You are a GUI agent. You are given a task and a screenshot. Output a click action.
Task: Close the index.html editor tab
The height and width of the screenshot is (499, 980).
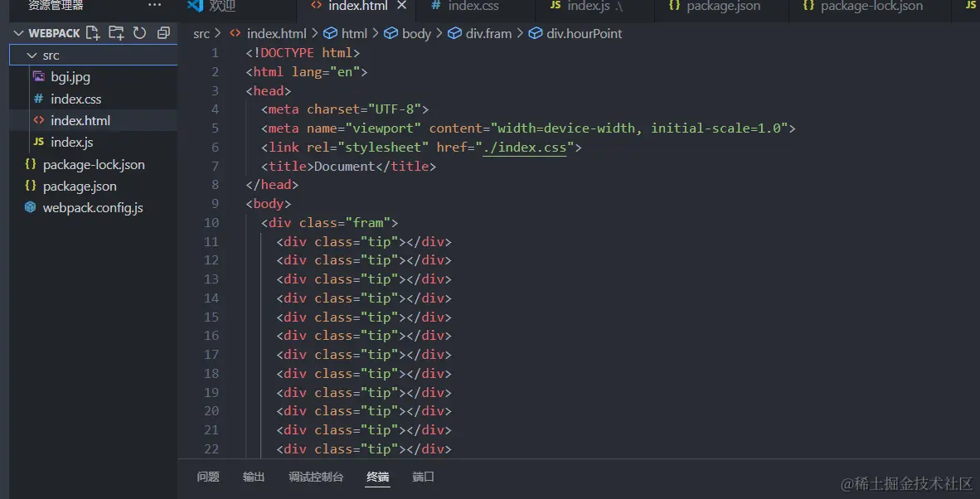(402, 6)
